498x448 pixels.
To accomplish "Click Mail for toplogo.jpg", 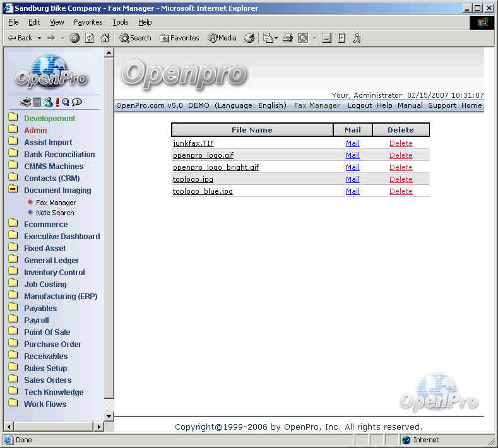I will point(353,179).
